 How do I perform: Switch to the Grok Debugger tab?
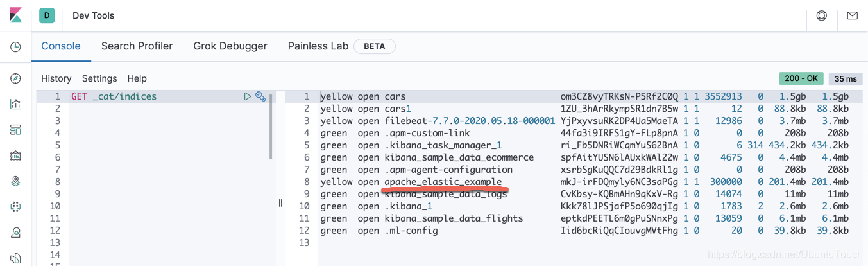230,46
